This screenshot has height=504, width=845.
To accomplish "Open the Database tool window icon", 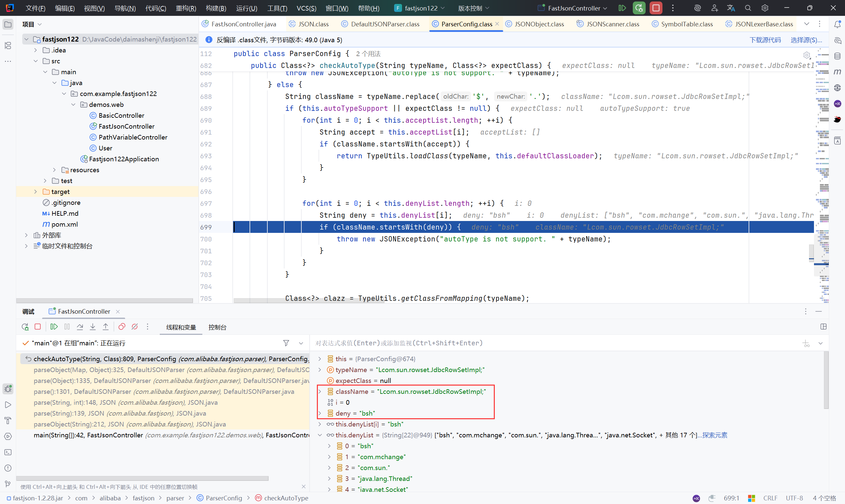I will click(x=837, y=56).
